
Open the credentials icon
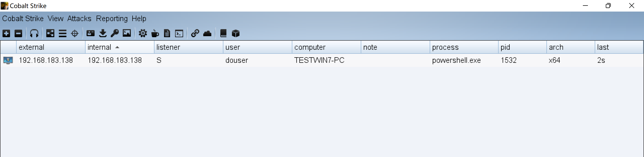[91, 33]
